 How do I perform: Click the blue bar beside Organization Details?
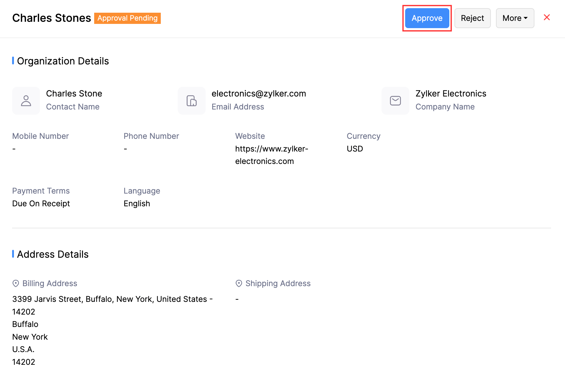pyautogui.click(x=13, y=61)
